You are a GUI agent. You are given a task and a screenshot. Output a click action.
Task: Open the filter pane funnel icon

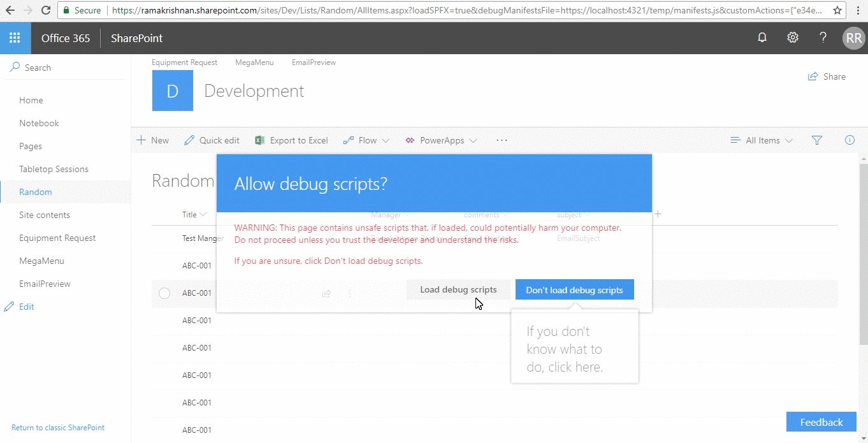817,140
